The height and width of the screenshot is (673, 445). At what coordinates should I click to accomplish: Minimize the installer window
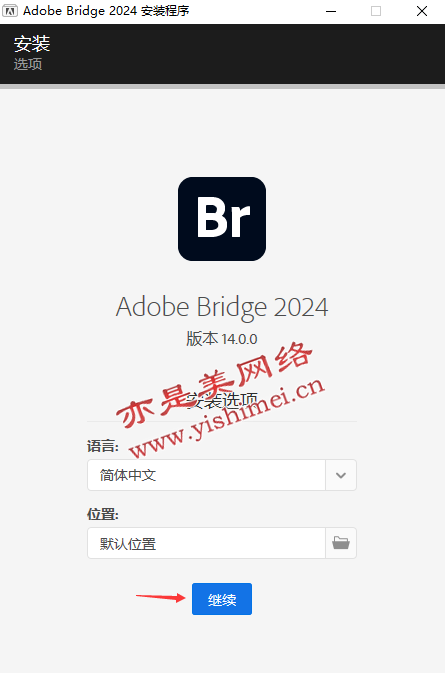pyautogui.click(x=331, y=11)
